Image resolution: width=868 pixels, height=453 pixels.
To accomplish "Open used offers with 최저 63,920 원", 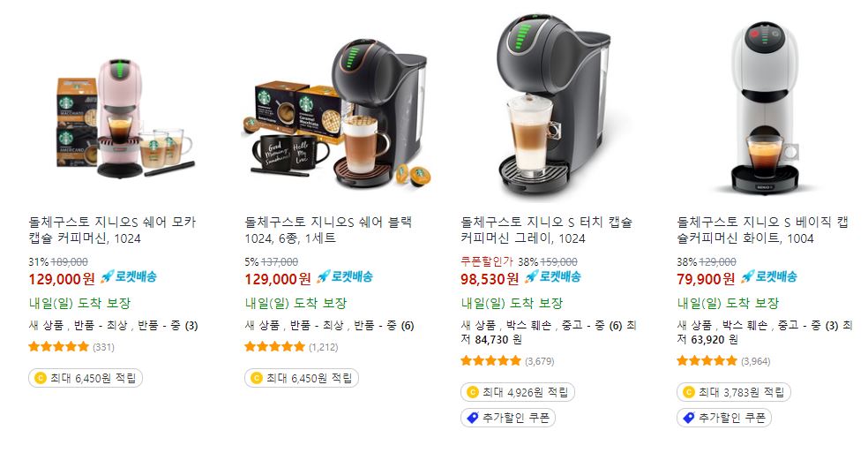I will pyautogui.click(x=765, y=332).
